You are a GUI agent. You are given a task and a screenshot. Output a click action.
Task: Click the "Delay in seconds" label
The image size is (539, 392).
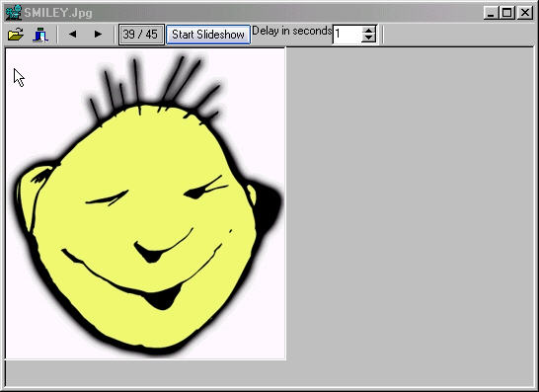point(292,31)
